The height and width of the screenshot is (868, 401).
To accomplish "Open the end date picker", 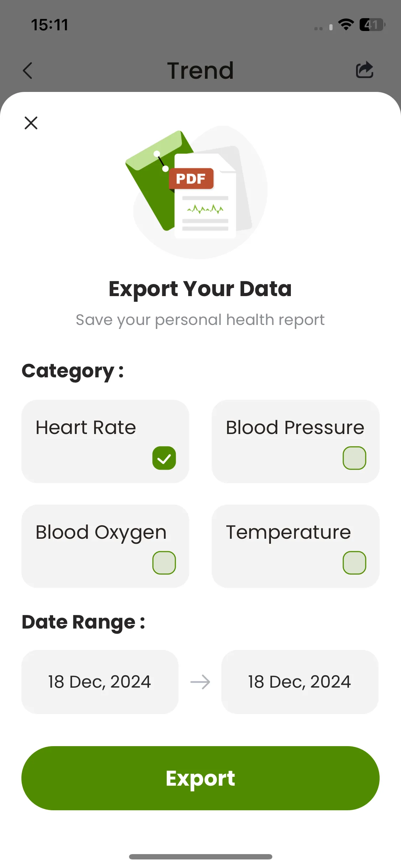I will 300,682.
